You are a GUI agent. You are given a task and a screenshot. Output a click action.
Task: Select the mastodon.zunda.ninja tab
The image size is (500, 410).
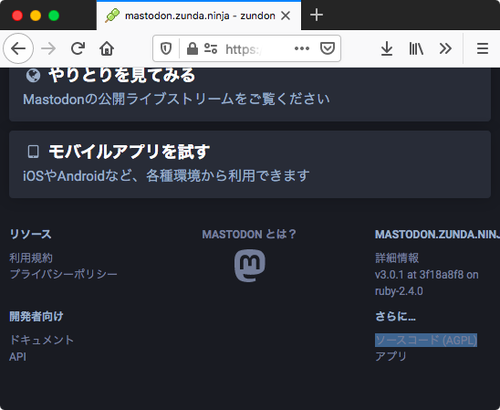[x=199, y=16]
